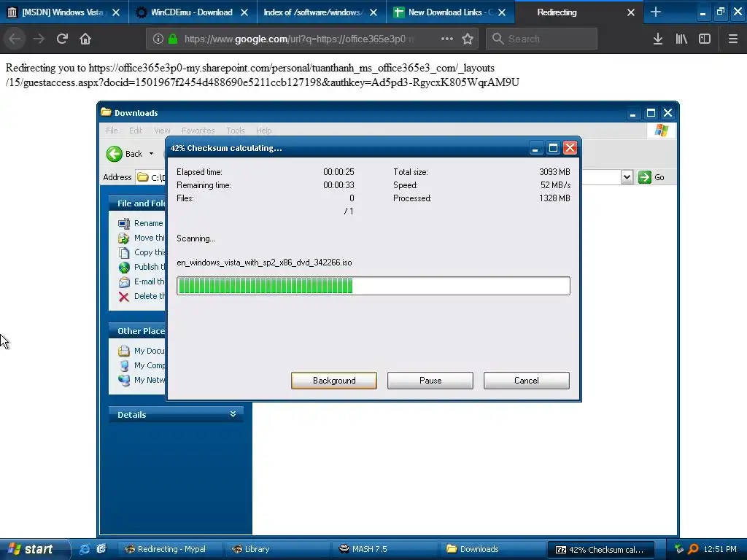Click 42% Checksum calculating taskbar button
The width and height of the screenshot is (747, 560).
coord(600,550)
